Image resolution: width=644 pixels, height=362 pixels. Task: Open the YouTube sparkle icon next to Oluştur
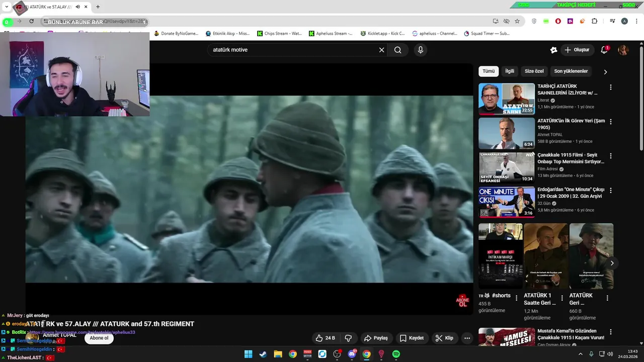coord(553,50)
